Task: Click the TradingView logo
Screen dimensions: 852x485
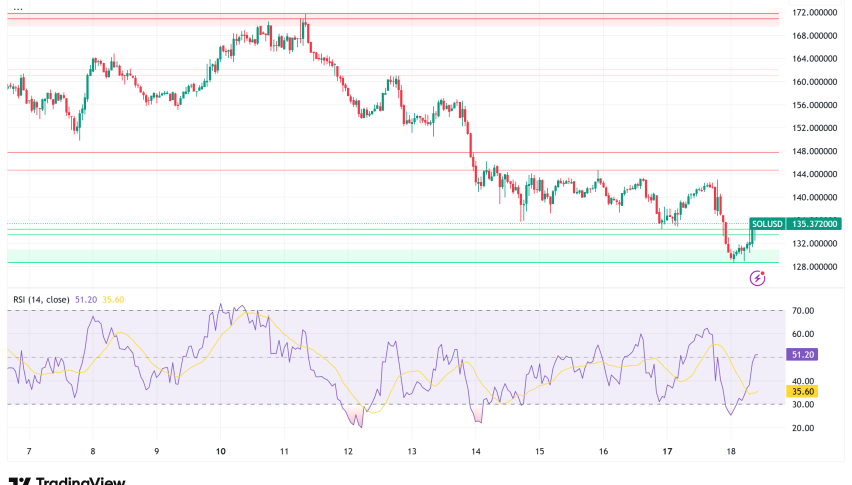Action: (x=65, y=480)
